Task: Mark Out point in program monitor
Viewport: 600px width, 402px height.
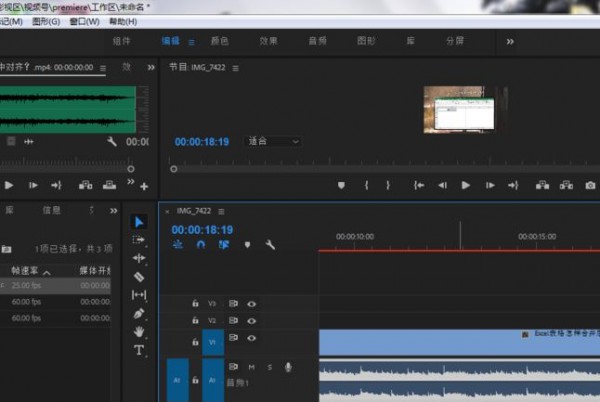Action: [388, 186]
